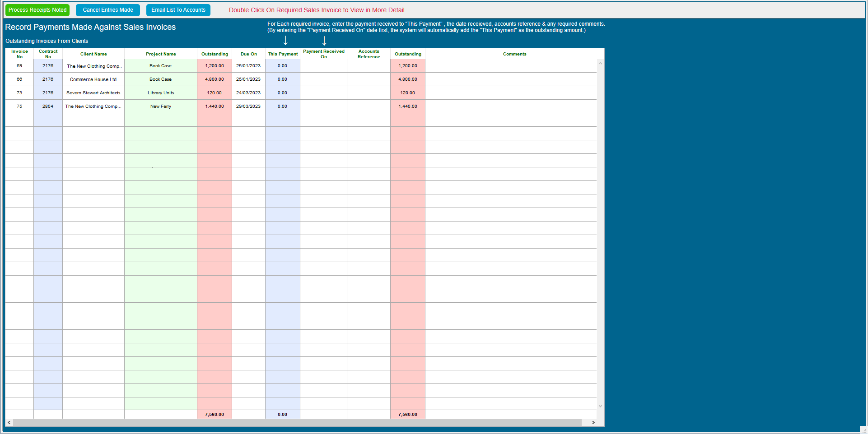Select the This Payment cell for invoice 69
The width and height of the screenshot is (868, 434).
pyautogui.click(x=282, y=66)
